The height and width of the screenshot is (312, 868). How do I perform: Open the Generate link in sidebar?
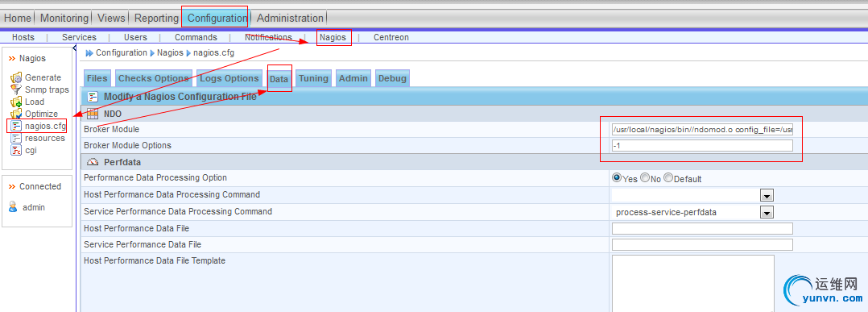[43, 77]
